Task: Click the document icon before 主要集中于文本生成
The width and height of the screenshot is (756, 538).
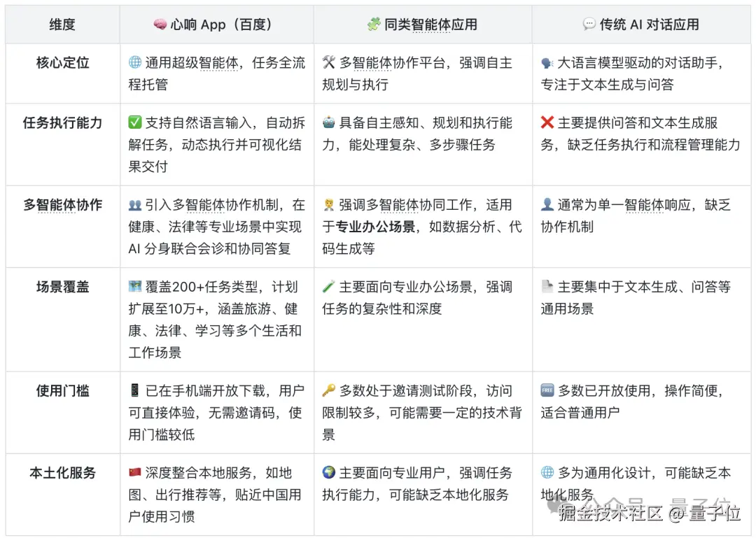Action: point(547,287)
